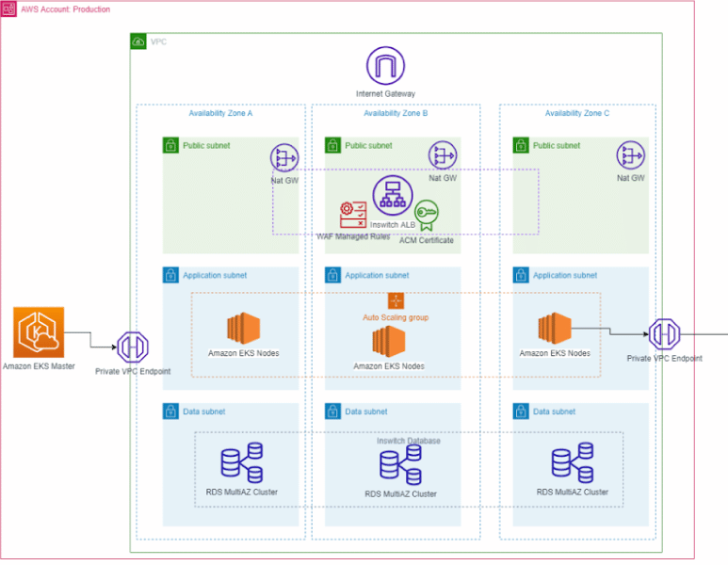Click Application subnet lock icon in Zone B

[x=332, y=275]
